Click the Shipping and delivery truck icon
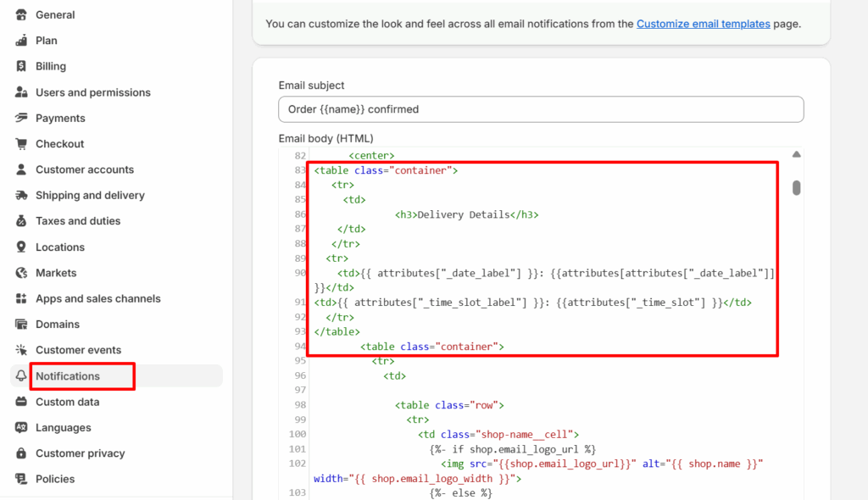The width and height of the screenshot is (868, 500). click(x=21, y=196)
